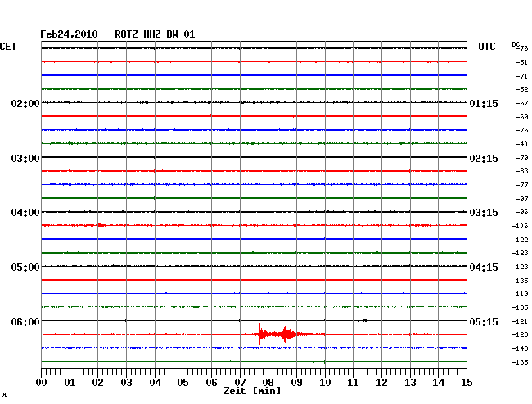Click the date label Feb24,2010
Image resolution: width=532 pixels, height=404 pixels.
pos(69,34)
